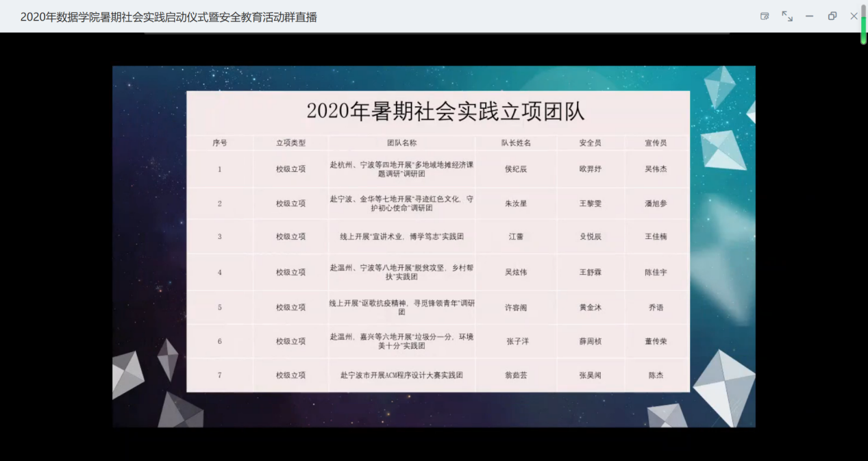868x461 pixels.
Task: Select the 立项类型 column header
Action: [290, 143]
